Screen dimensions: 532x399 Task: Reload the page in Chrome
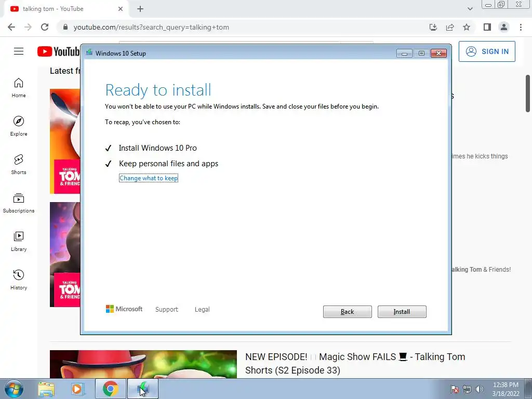pos(45,27)
